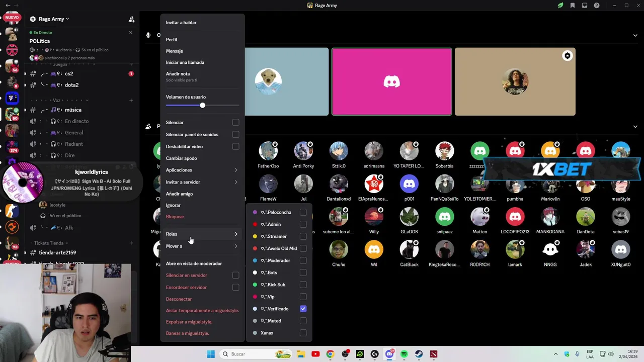The width and height of the screenshot is (644, 362).
Task: Toggle the Moderador role checkbox
Action: [x=303, y=260]
